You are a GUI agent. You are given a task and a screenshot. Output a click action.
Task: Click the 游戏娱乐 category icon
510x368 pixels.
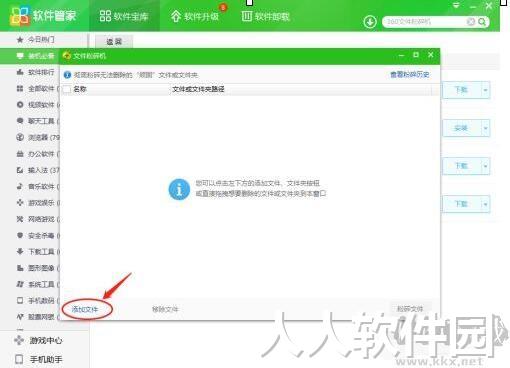point(20,203)
